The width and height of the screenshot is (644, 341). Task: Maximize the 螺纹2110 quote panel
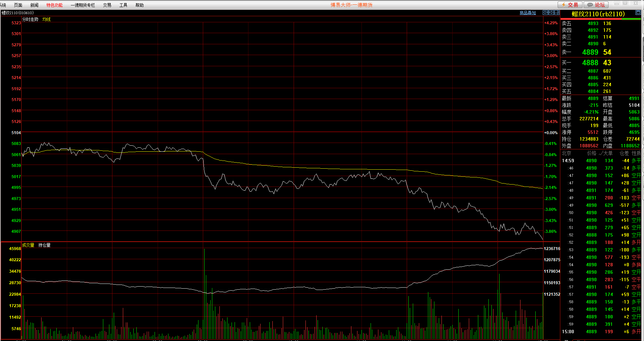pos(638,13)
